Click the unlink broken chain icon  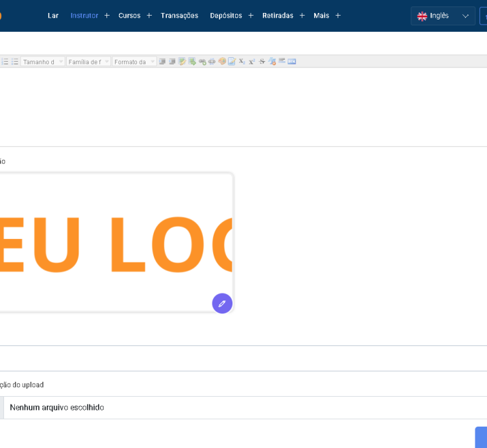tap(212, 62)
